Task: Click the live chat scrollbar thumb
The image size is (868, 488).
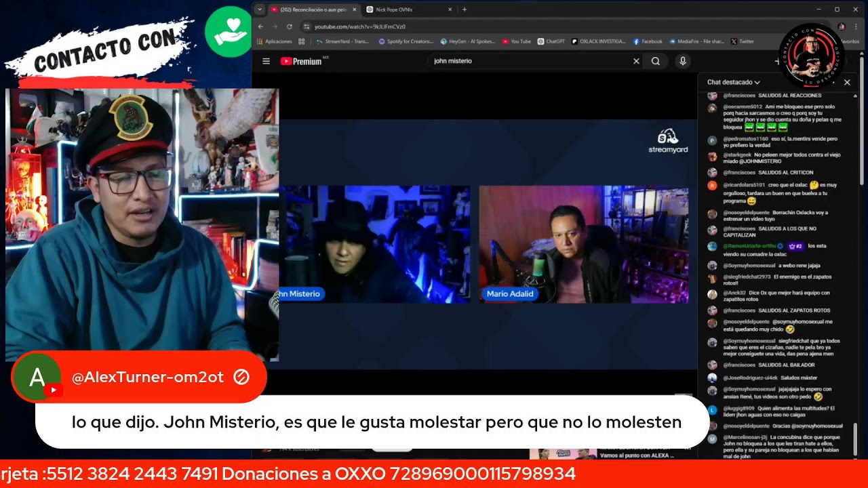Action: 856,441
